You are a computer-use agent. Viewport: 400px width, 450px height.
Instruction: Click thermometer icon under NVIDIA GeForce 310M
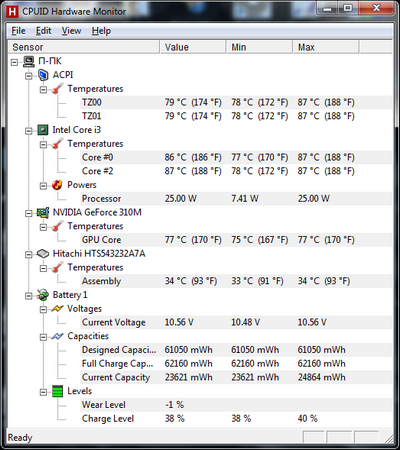pyautogui.click(x=57, y=226)
